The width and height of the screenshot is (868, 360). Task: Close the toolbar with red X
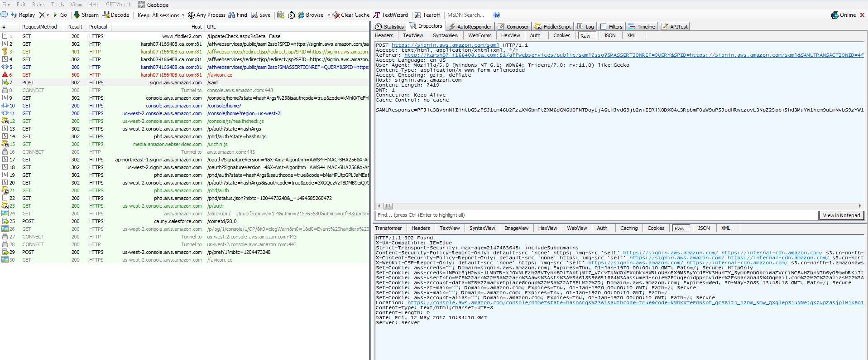coord(863,15)
